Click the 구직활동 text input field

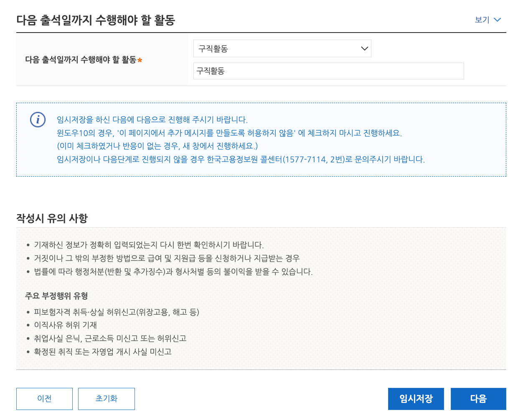pos(328,71)
